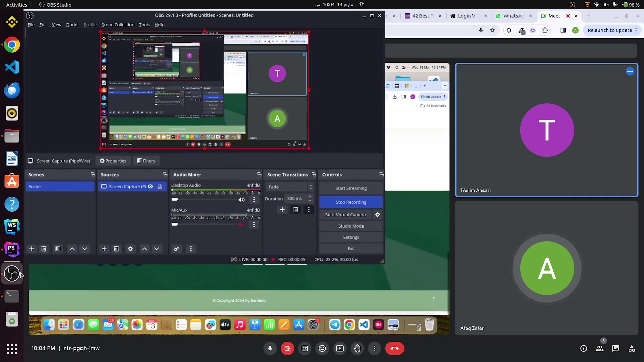Open the Tools menu

[x=144, y=25]
